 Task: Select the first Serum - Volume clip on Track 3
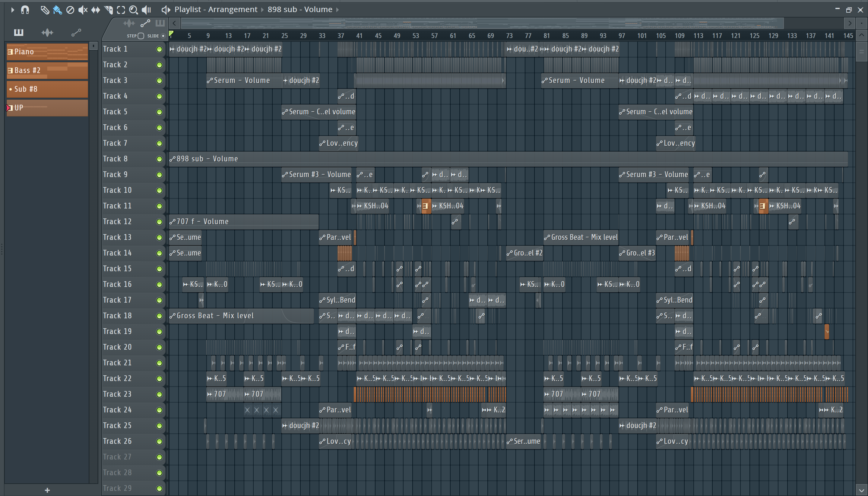pyautogui.click(x=244, y=80)
